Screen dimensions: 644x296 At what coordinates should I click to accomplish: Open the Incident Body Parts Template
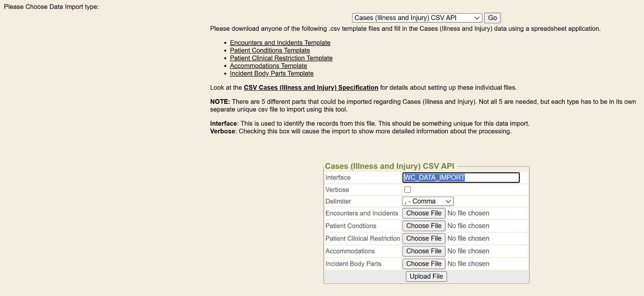(271, 74)
